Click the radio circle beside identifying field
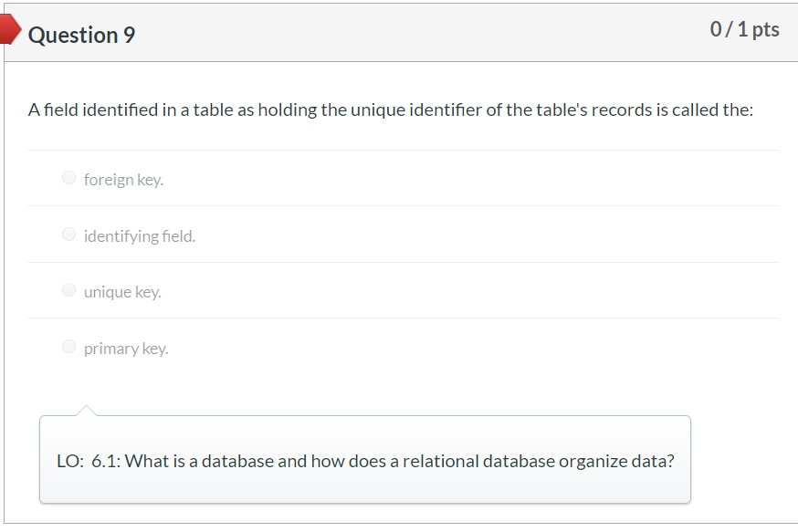This screenshot has height=532, width=798. pos(68,234)
